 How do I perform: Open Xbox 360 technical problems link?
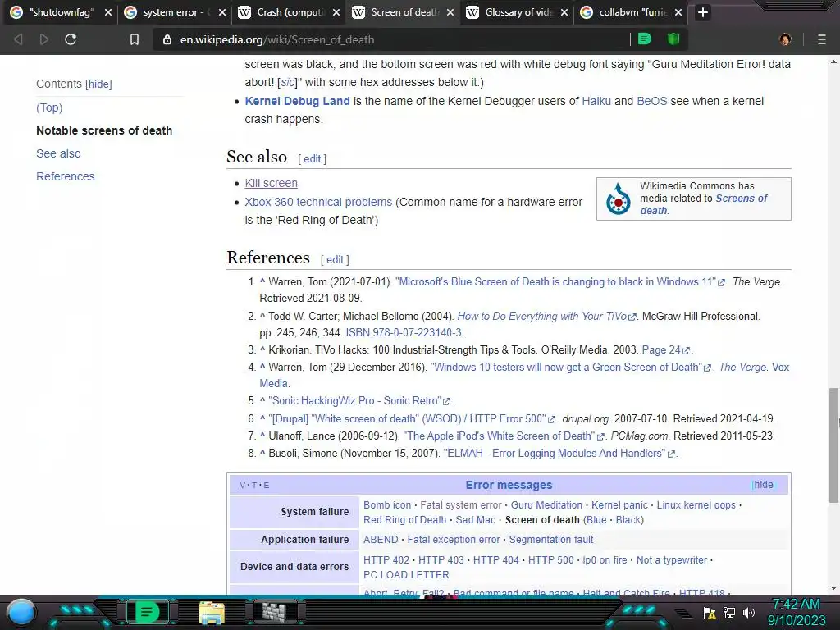[318, 202]
